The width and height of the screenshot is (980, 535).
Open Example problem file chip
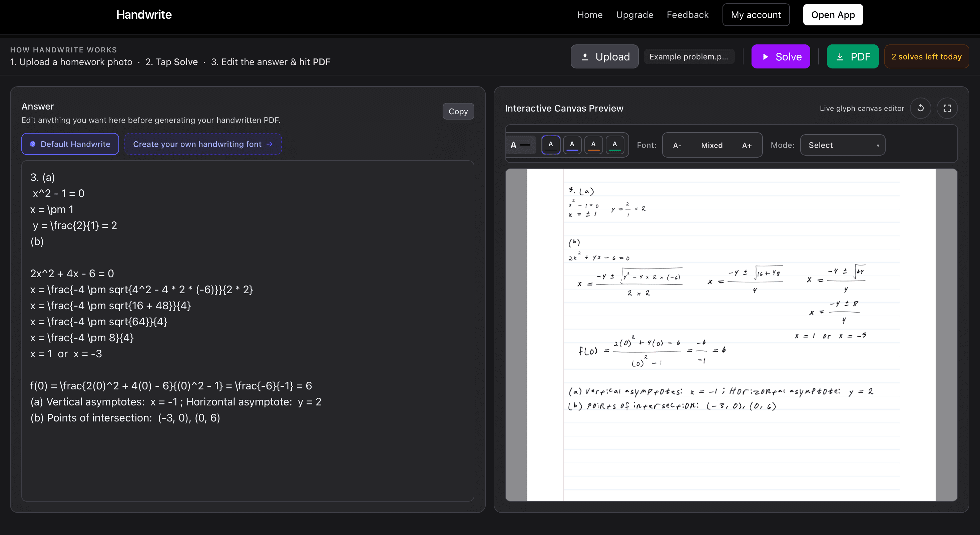[x=688, y=57]
